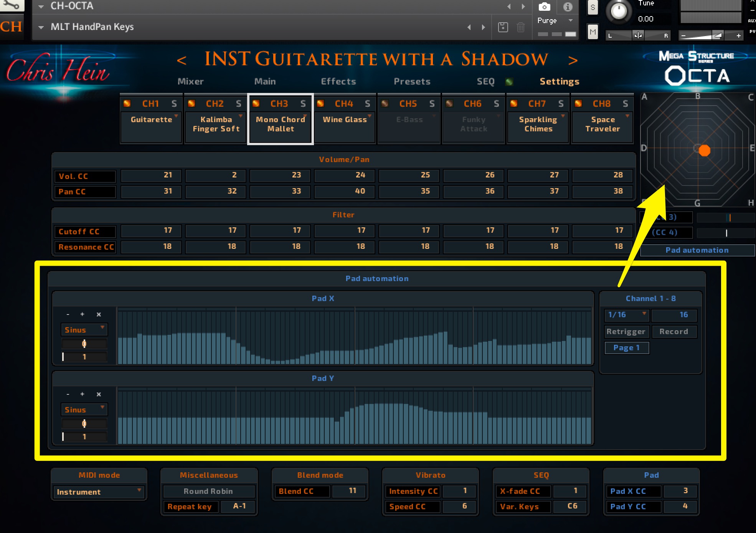Viewport: 756px width, 533px height.
Task: Open Pad X Sinus waveform dropdown
Action: pyautogui.click(x=84, y=329)
